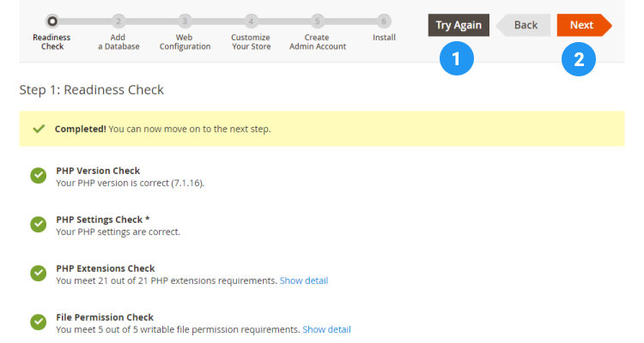Select step 6 Install circle
The height and width of the screenshot is (343, 644).
click(384, 21)
